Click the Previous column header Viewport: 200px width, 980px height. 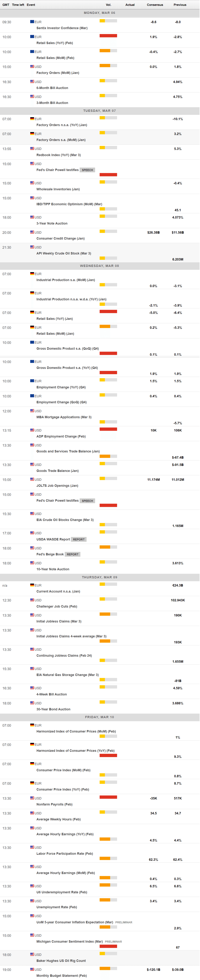coord(180,5)
